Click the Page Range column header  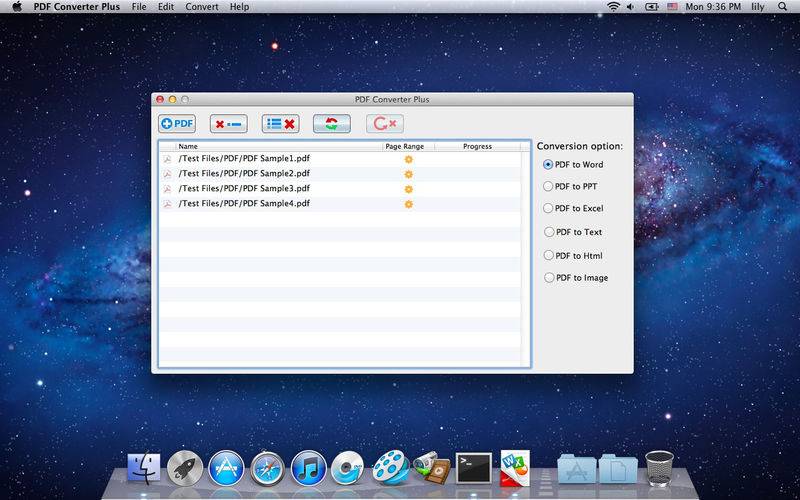tap(408, 146)
